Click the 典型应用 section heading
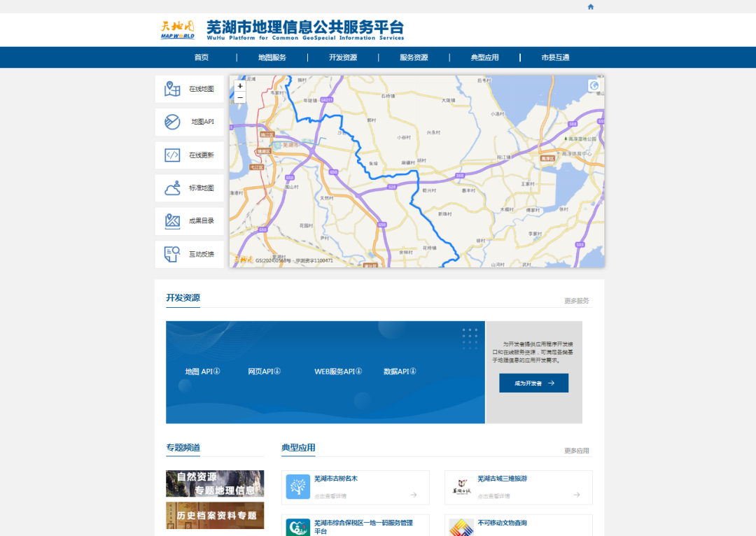Image resolution: width=756 pixels, height=536 pixels. tap(298, 448)
